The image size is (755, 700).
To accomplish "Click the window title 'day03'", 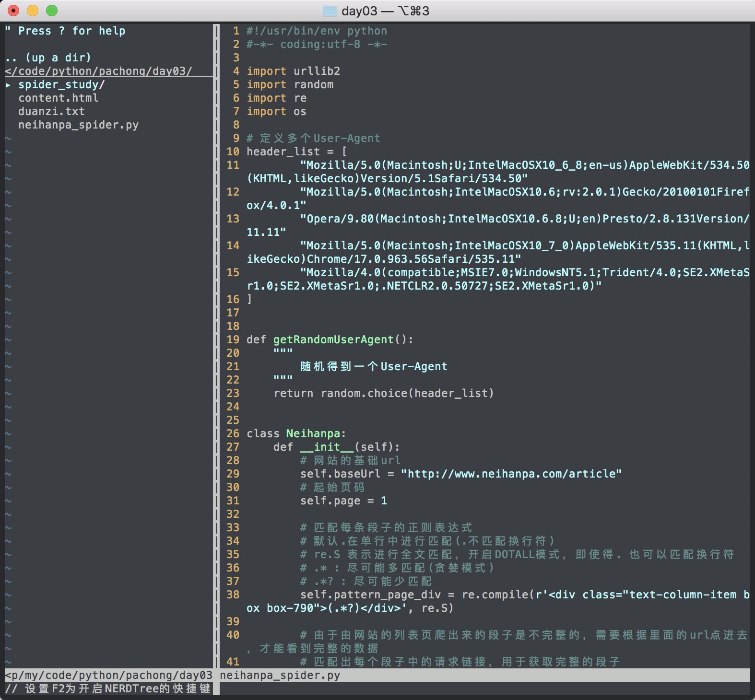I will 359,11.
